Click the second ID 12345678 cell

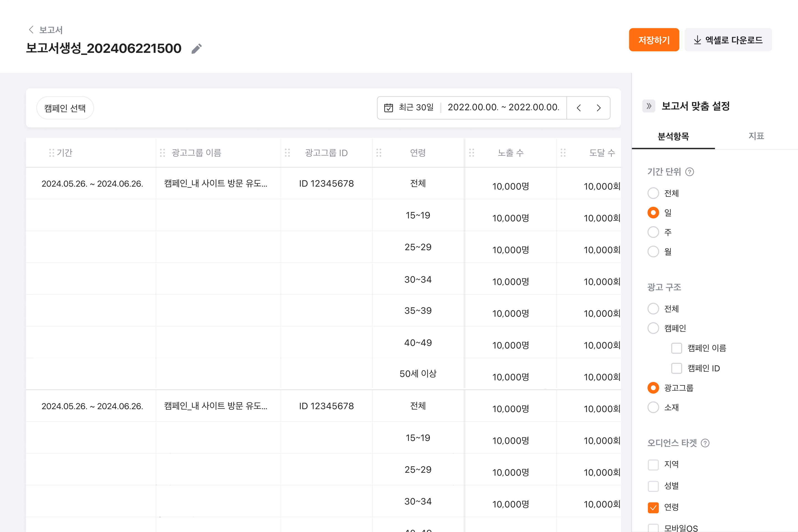pyautogui.click(x=326, y=406)
